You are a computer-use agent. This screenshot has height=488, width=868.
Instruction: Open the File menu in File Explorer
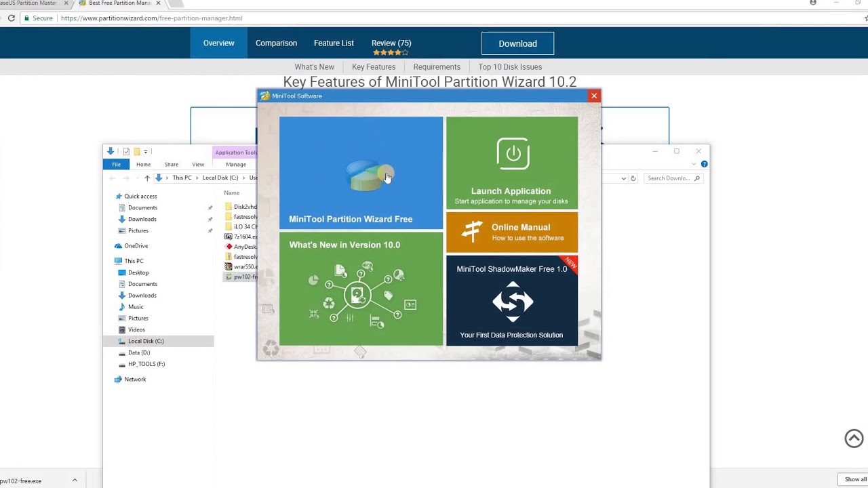pyautogui.click(x=117, y=164)
